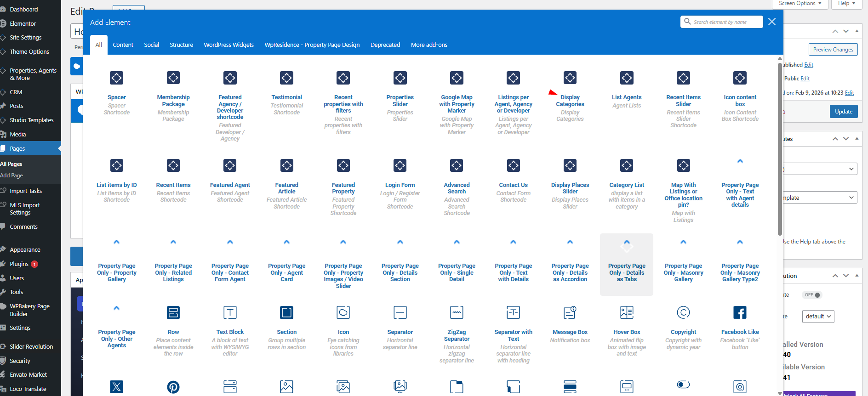Select the Row element icon
This screenshot has height=396, width=868.
tap(173, 313)
